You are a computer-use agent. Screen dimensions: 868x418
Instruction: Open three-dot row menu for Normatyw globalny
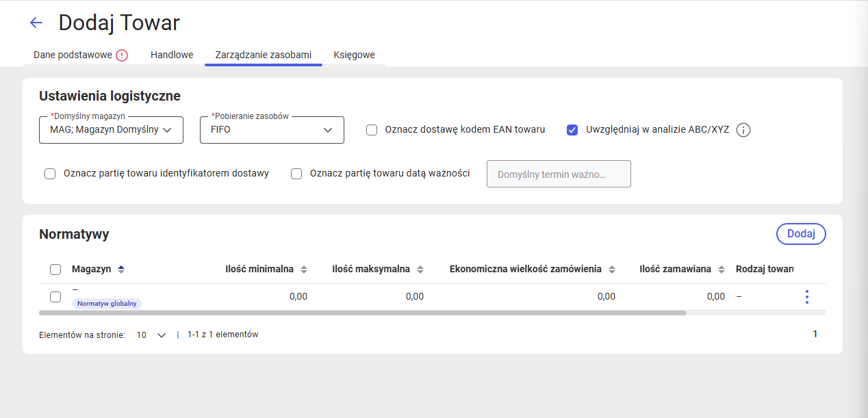point(807,297)
